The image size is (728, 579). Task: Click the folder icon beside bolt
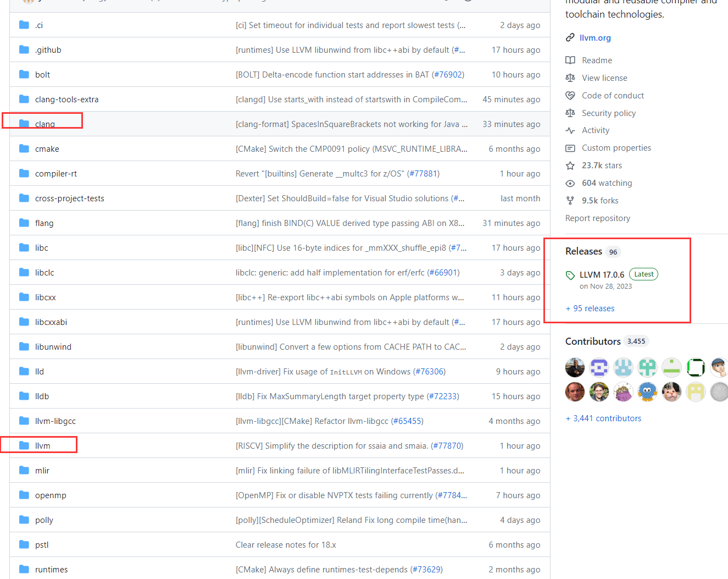pyautogui.click(x=24, y=74)
